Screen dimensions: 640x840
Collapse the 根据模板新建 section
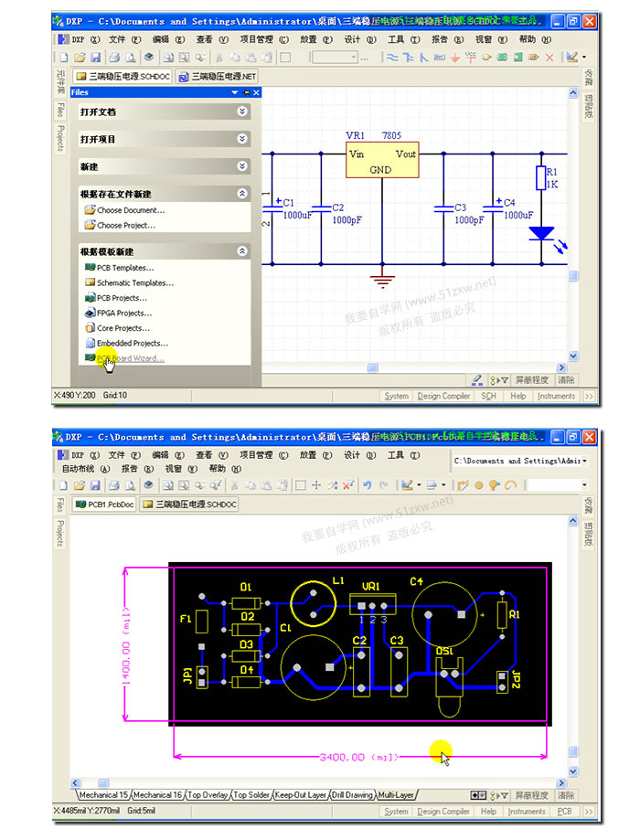pos(242,250)
